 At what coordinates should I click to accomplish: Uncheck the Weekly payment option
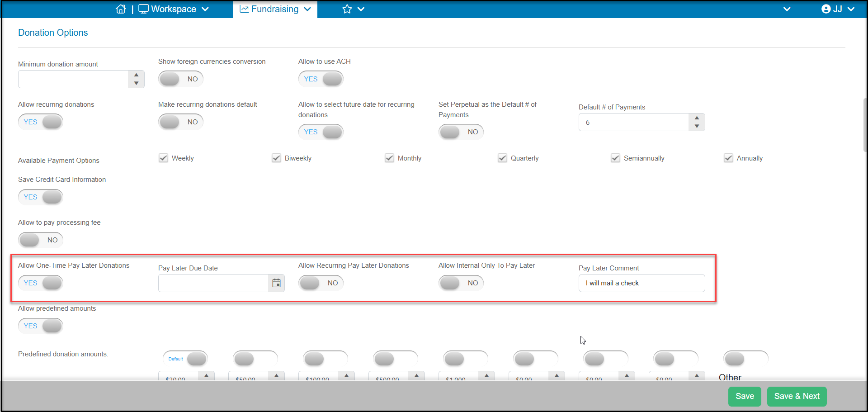pyautogui.click(x=163, y=158)
